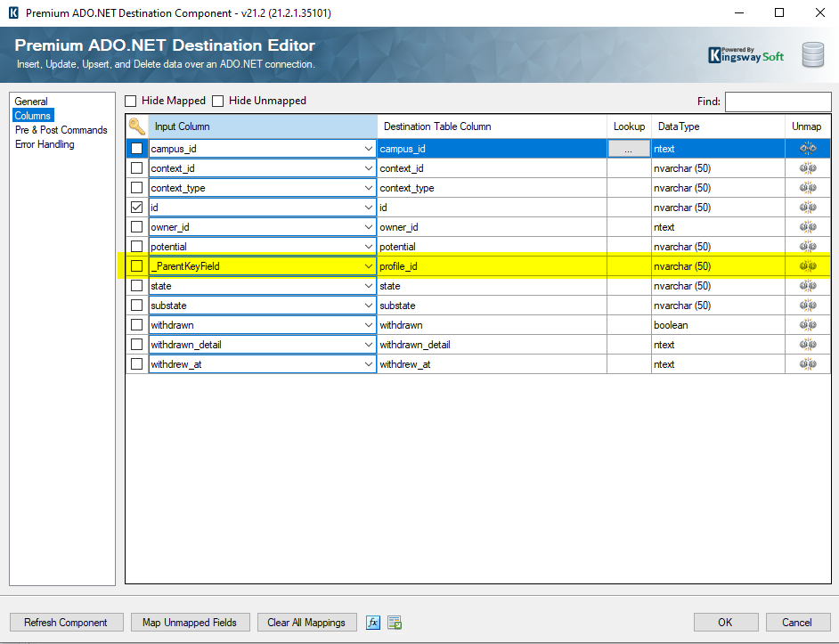Open the owner_id input column dropdown
This screenshot has height=644, width=839.
(368, 227)
